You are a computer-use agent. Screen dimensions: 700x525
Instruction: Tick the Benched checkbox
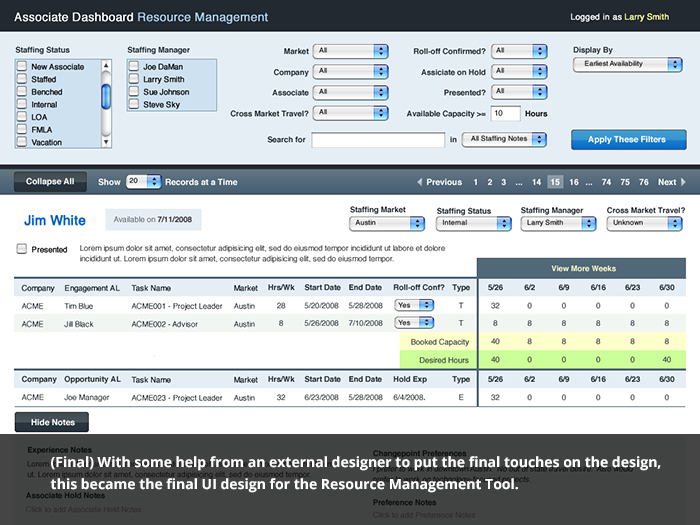pyautogui.click(x=21, y=92)
